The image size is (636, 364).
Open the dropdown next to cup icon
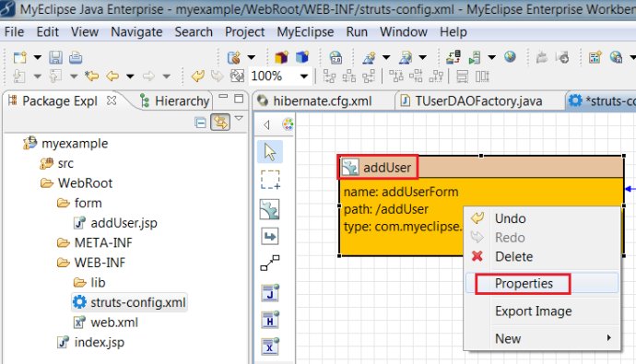pyautogui.click(x=252, y=57)
